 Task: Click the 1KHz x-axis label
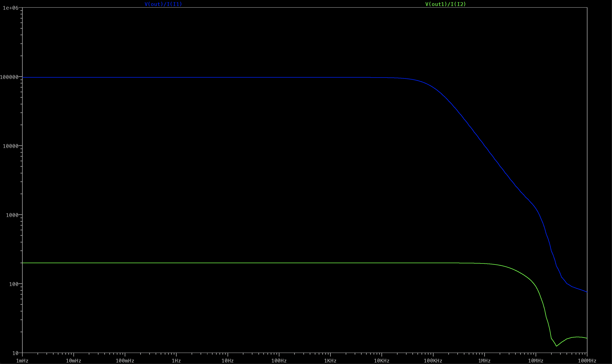coord(330,361)
